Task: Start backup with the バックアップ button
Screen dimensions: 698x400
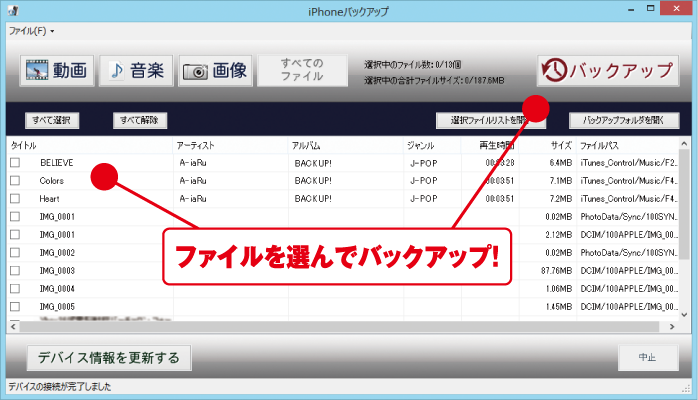Action: [609, 71]
